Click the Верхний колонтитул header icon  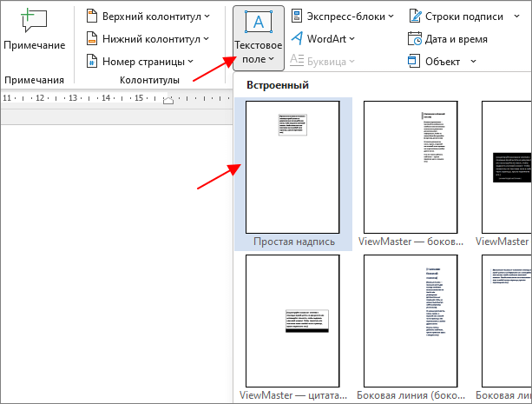pyautogui.click(x=92, y=17)
